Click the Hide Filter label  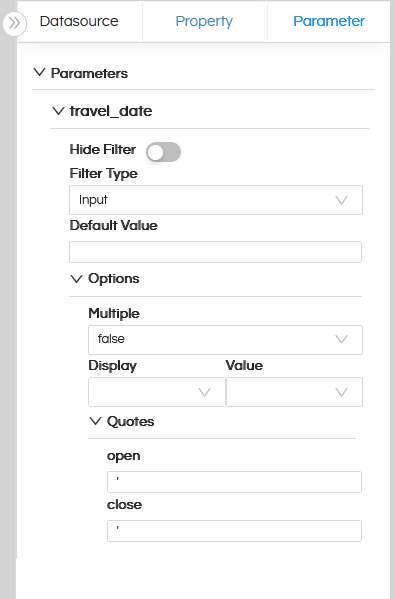pos(103,149)
